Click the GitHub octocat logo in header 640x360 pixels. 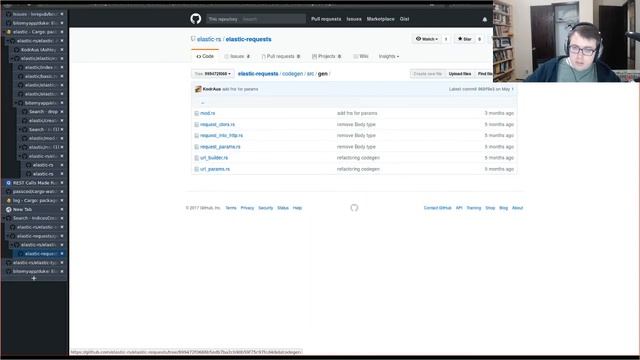(196, 19)
